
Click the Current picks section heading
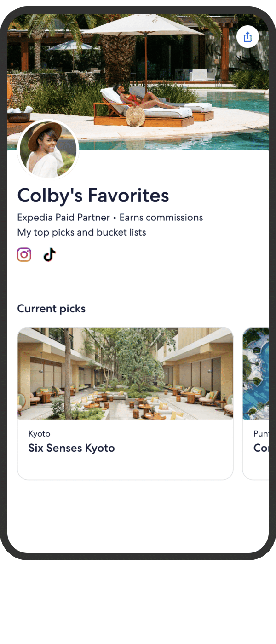(51, 309)
